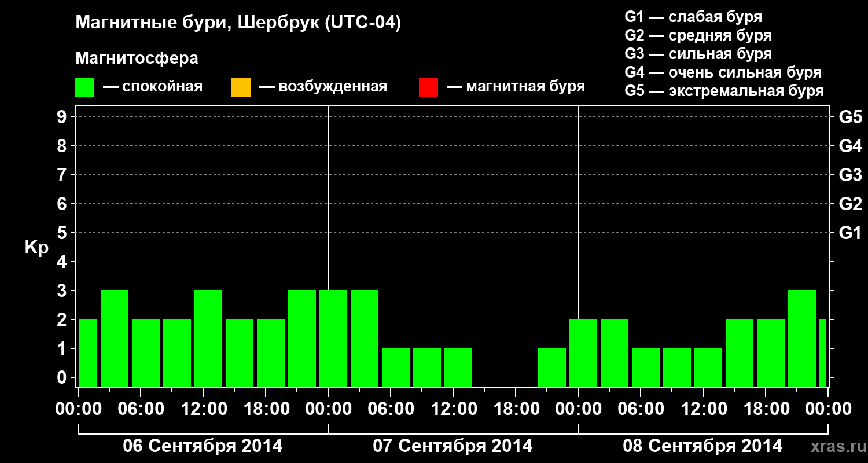Click the Kp 3 bar on 08 Сентября
This screenshot has width=868, height=463.
(x=802, y=338)
